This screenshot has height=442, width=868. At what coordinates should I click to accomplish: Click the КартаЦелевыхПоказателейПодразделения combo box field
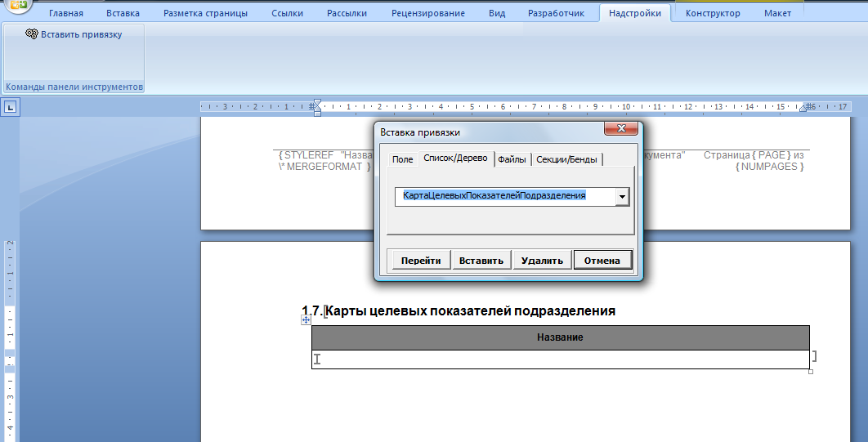504,196
